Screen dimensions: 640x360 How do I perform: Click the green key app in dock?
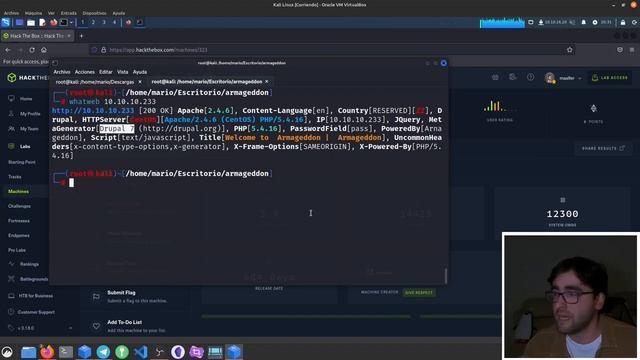(x=122, y=351)
